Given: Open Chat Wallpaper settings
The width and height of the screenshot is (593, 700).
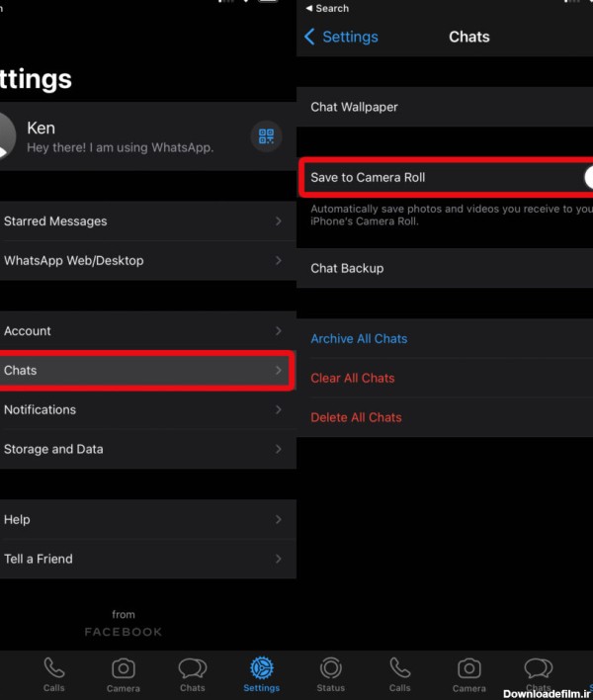Looking at the screenshot, I should (x=354, y=107).
